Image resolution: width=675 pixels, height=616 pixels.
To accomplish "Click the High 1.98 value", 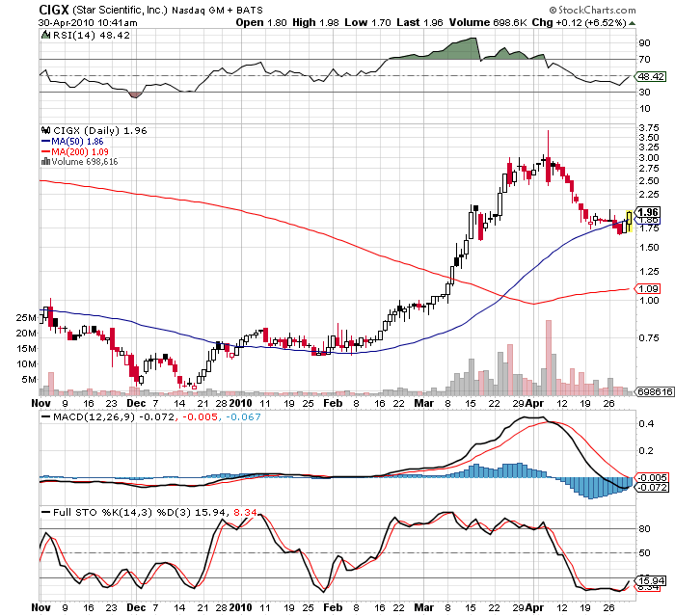I will coord(315,22).
